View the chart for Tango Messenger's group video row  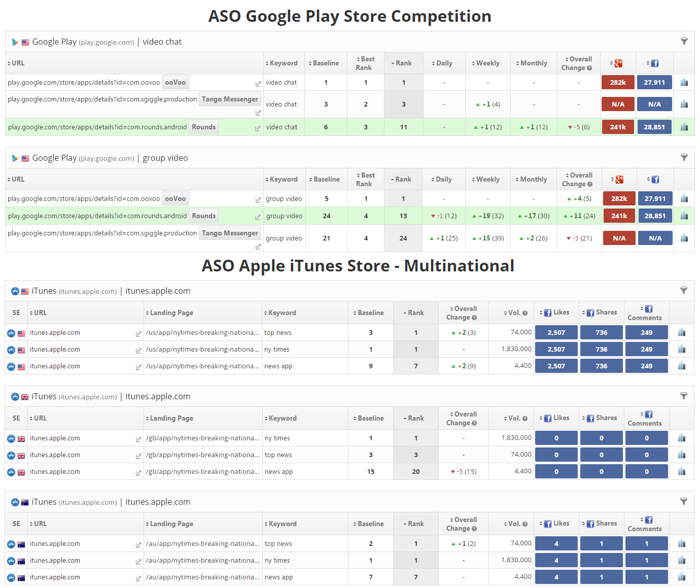point(684,238)
